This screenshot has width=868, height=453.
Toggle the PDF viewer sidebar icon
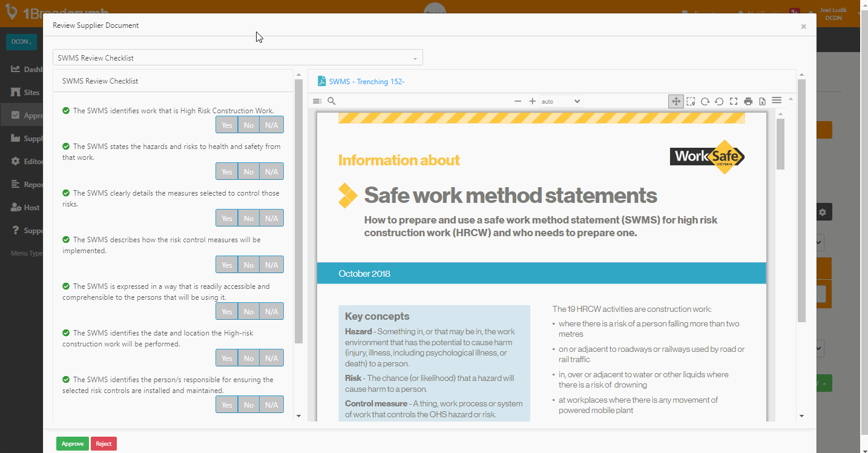(317, 101)
